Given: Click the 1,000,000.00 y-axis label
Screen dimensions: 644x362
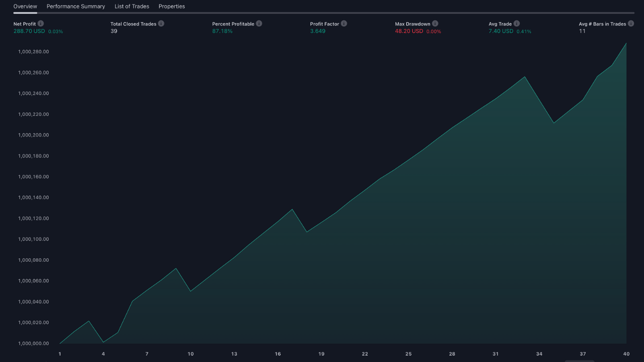Looking at the screenshot, I should click(x=34, y=343).
